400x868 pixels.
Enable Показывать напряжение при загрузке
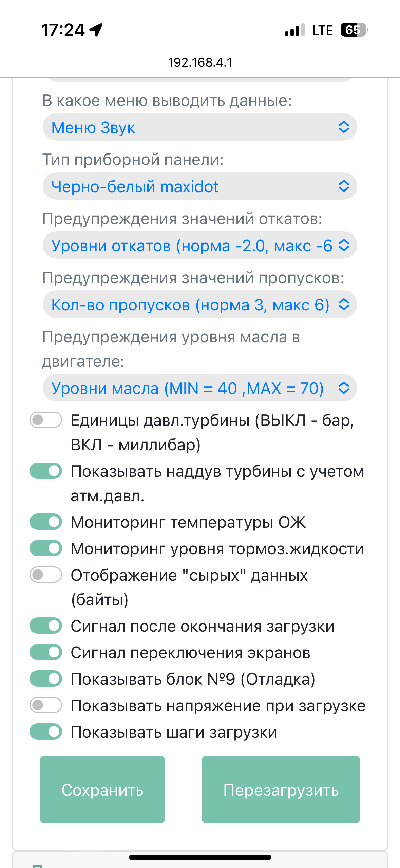pyautogui.click(x=46, y=705)
